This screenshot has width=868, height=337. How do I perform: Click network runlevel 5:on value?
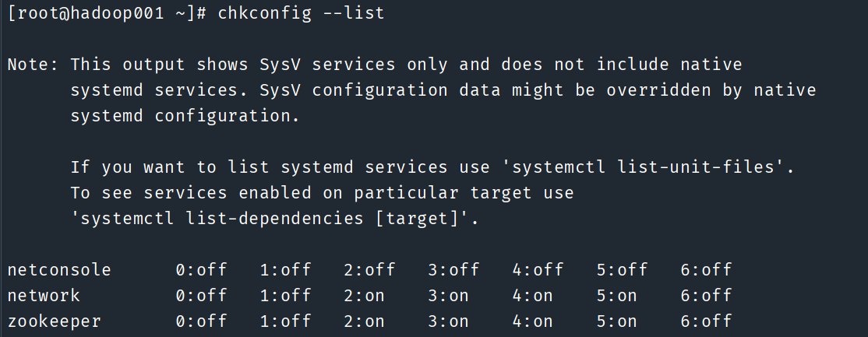pos(616,296)
